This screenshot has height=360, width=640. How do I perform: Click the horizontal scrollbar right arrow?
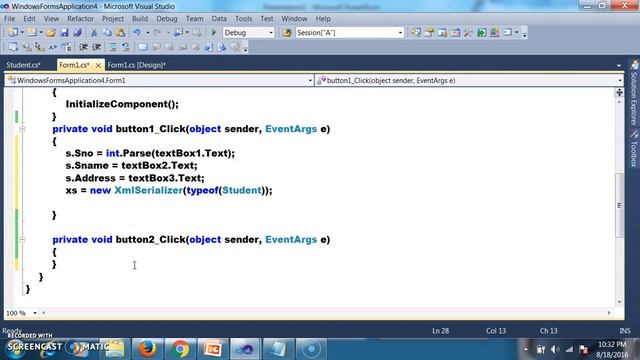pos(609,313)
